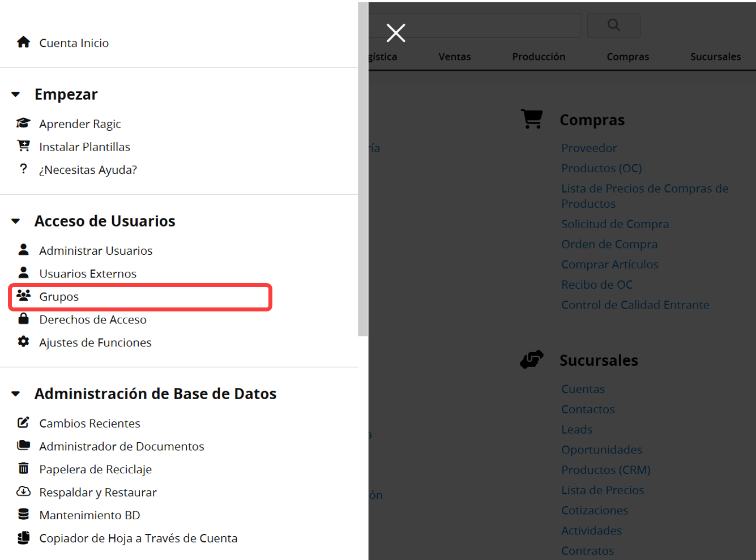The image size is (756, 560).
Task: Collapse the Empezar section arrow
Action: (16, 95)
